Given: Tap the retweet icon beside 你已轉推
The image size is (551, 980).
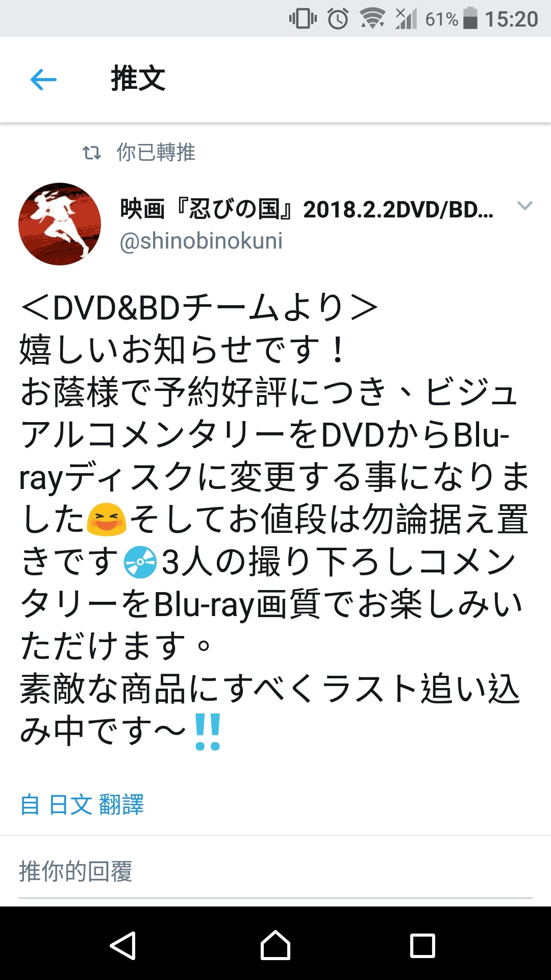Looking at the screenshot, I should pos(92,153).
